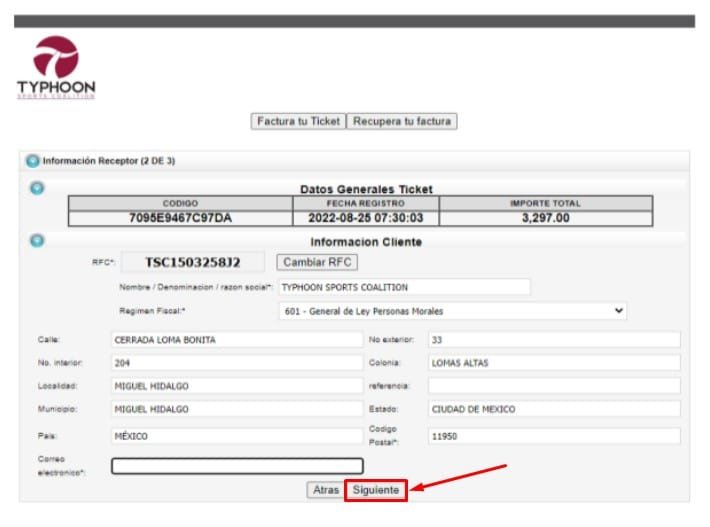Viewport: 710px width, 527px height.
Task: Open the Factura tu Ticket tab
Action: [x=298, y=121]
